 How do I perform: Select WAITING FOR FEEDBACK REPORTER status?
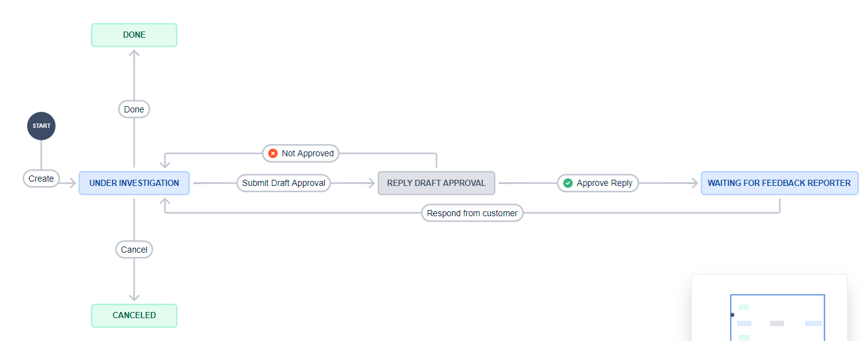tap(779, 183)
